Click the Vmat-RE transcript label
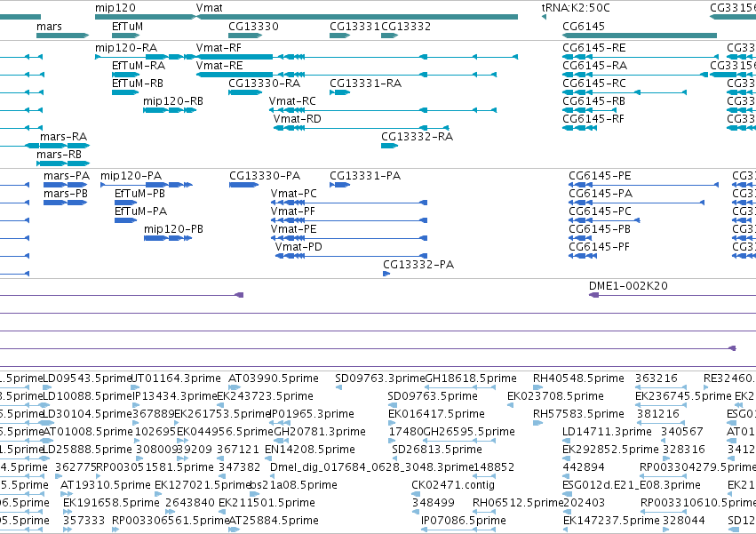The width and height of the screenshot is (756, 534). click(219, 65)
